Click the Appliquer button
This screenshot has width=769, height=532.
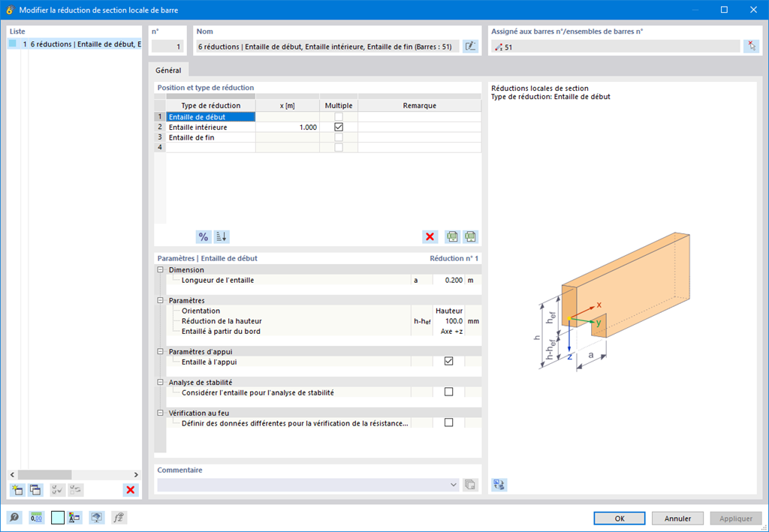pos(736,518)
